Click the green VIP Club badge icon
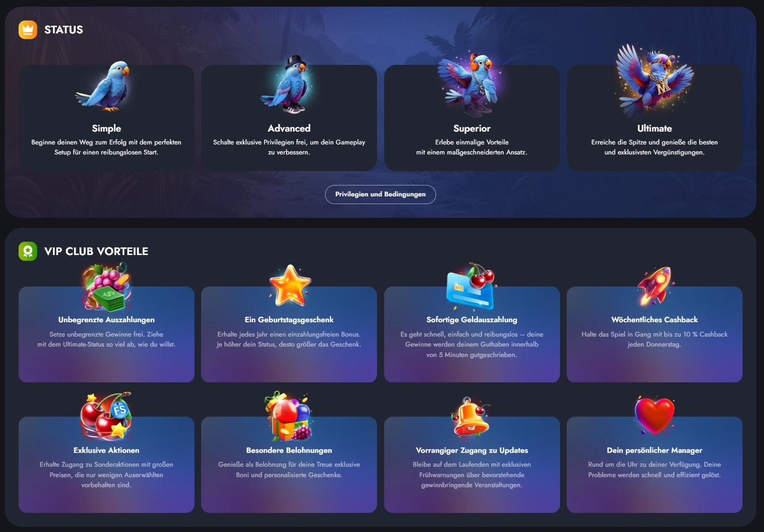 click(28, 251)
